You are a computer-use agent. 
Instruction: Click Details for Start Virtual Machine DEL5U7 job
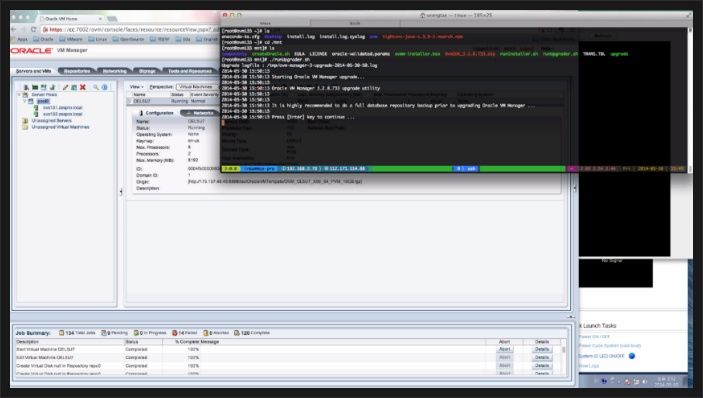point(542,349)
